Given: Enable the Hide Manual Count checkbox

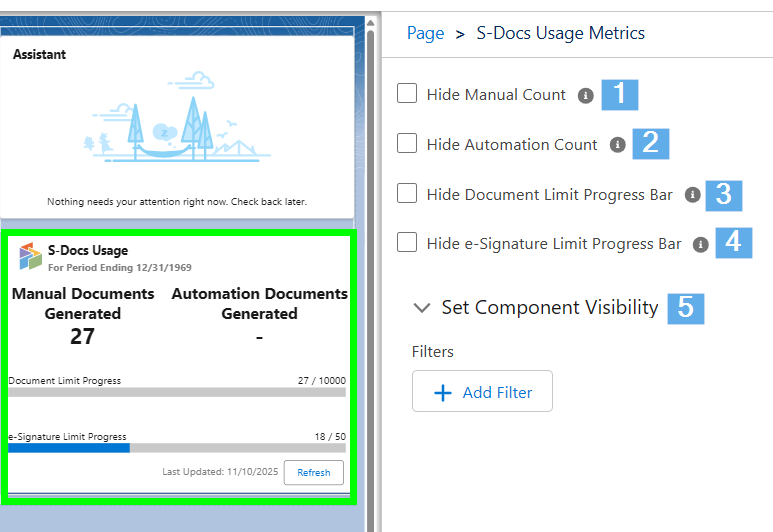Looking at the screenshot, I should click(x=407, y=94).
